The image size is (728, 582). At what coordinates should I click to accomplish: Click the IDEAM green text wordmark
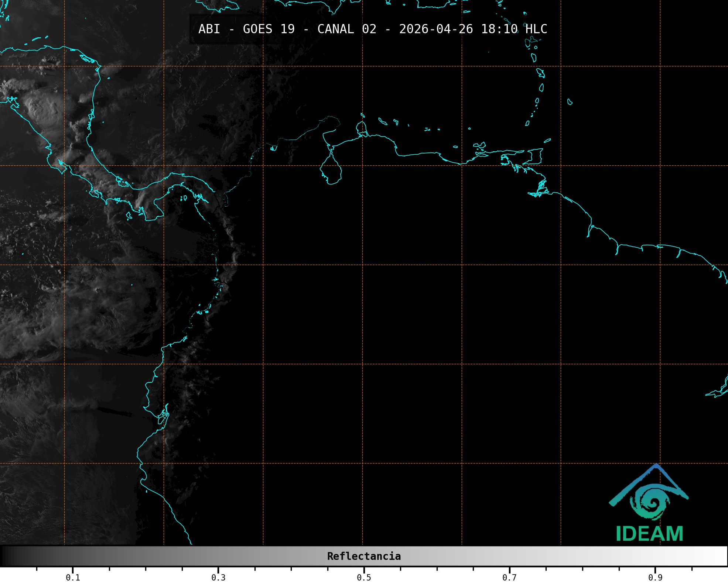649,534
